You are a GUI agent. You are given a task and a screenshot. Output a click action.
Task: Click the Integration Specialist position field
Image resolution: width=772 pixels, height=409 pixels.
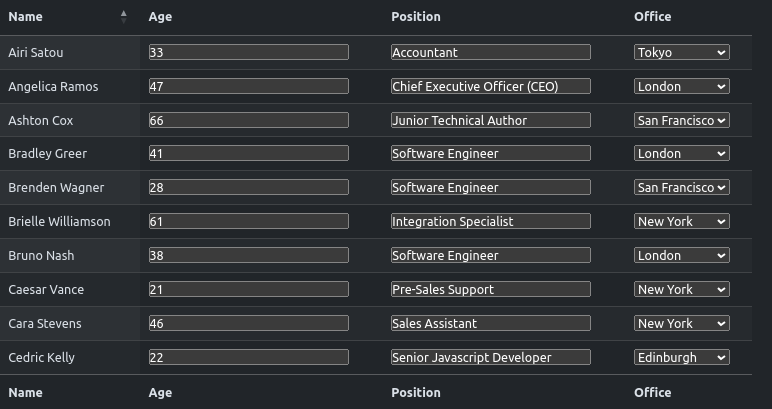point(490,221)
